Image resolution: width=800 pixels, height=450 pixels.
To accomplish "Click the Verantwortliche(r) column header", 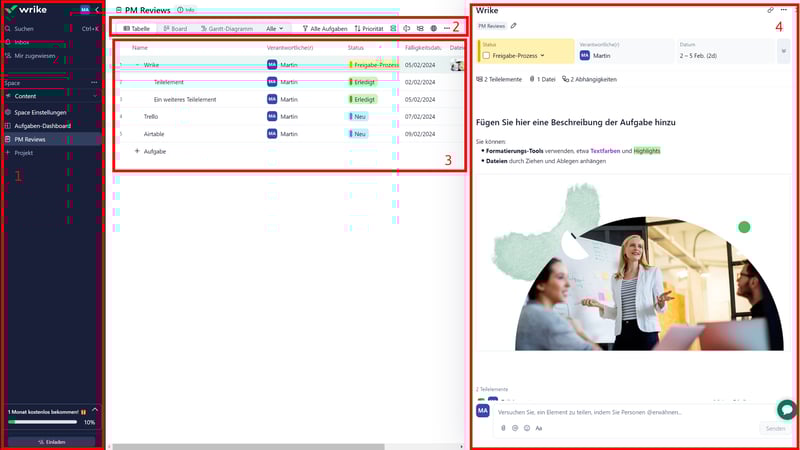I will (290, 47).
